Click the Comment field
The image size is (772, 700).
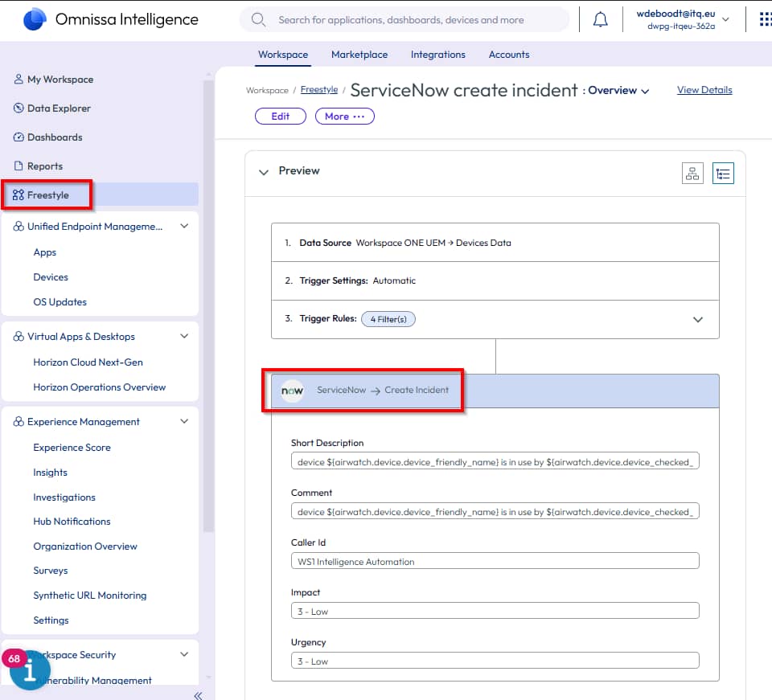[x=495, y=511]
